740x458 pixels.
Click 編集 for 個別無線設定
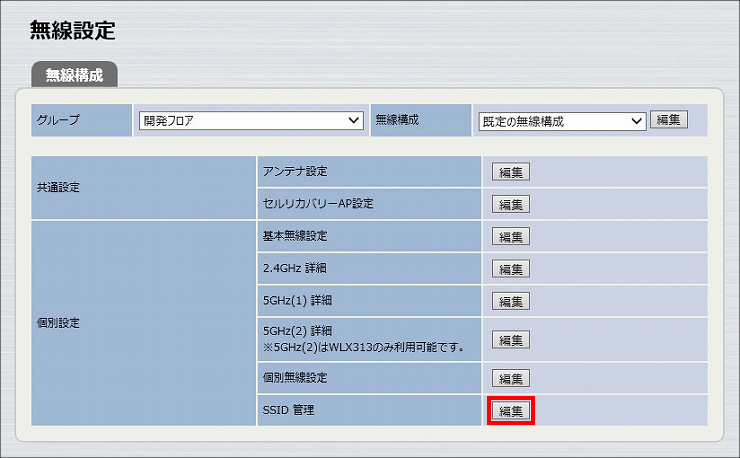pyautogui.click(x=511, y=379)
